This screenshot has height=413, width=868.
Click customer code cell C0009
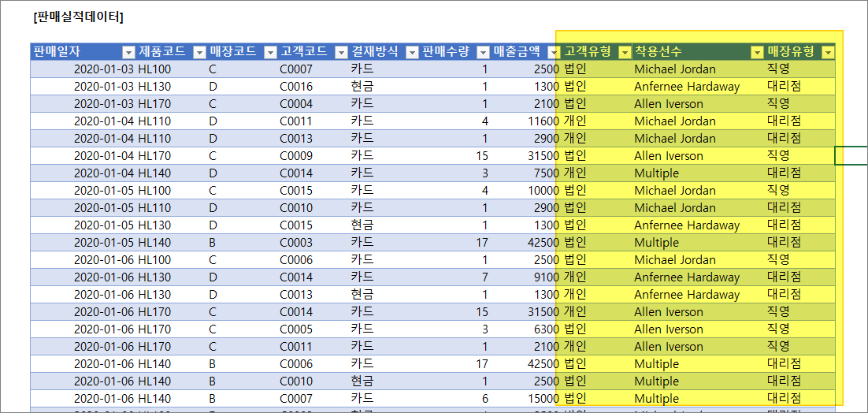(x=313, y=156)
